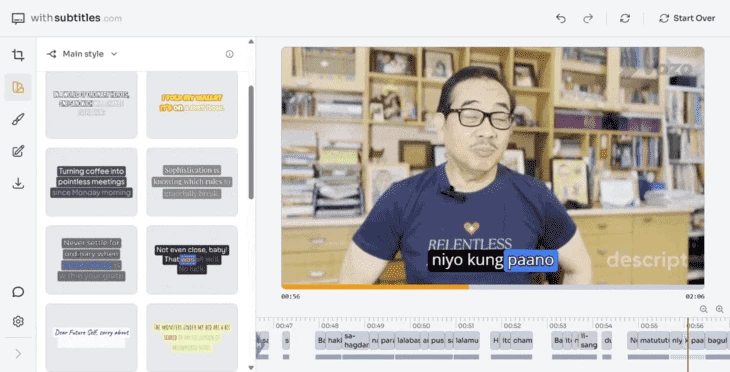Viewport: 730px width, 372px height.
Task: Open the chat feedback icon
Action: coord(18,292)
